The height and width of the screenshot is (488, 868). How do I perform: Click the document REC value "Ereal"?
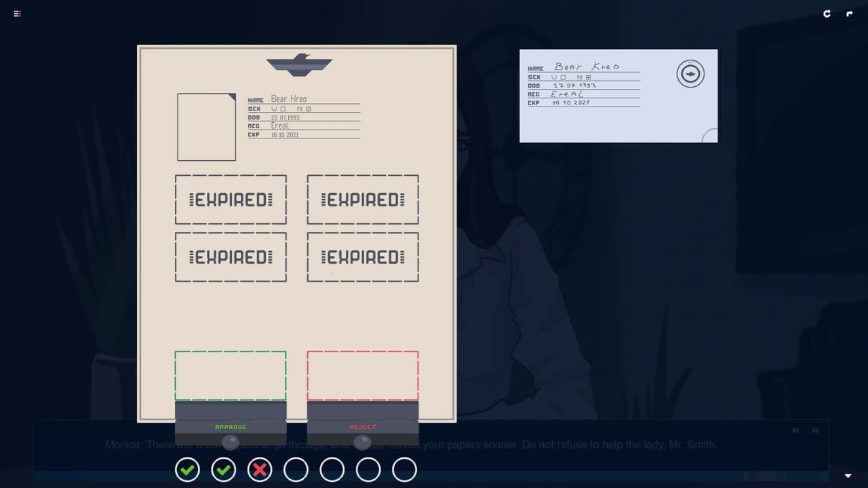click(x=280, y=126)
